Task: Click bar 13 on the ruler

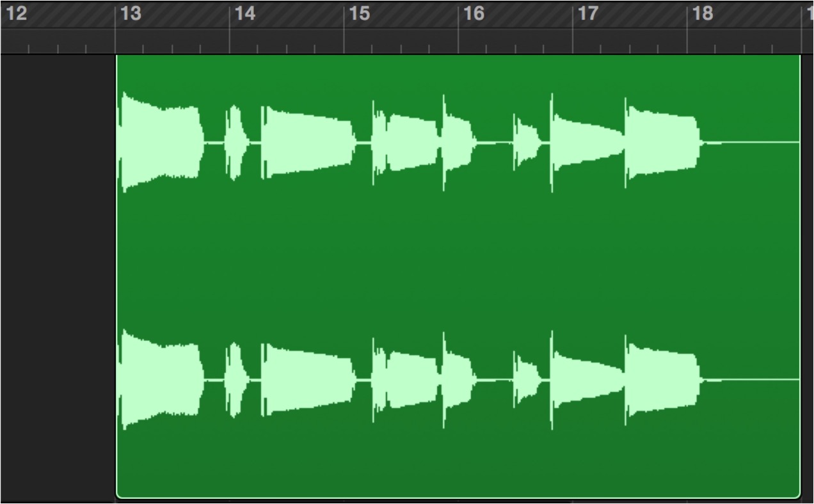Action: coord(131,14)
